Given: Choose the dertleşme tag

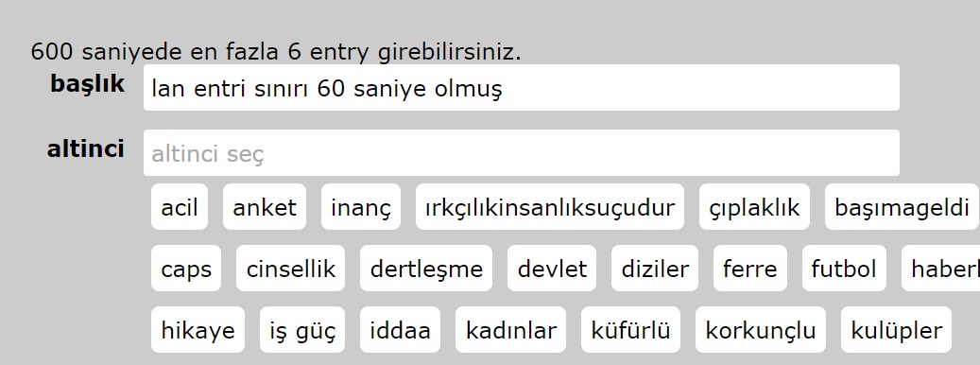Looking at the screenshot, I should (426, 269).
